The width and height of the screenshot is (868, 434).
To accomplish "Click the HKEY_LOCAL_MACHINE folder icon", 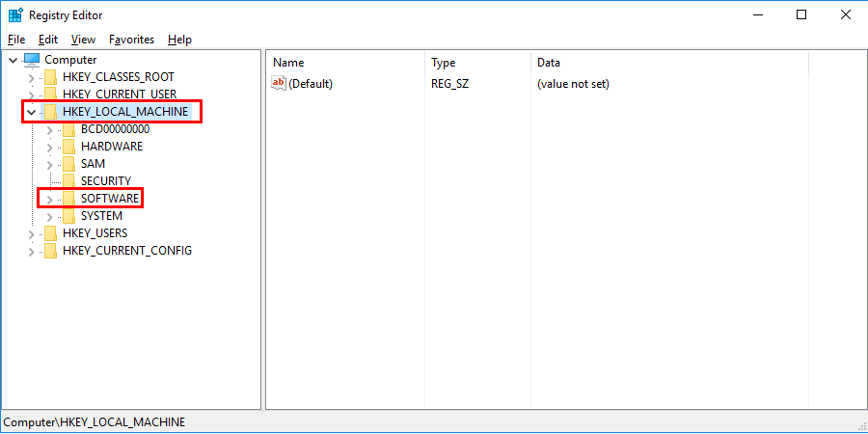I will 50,112.
